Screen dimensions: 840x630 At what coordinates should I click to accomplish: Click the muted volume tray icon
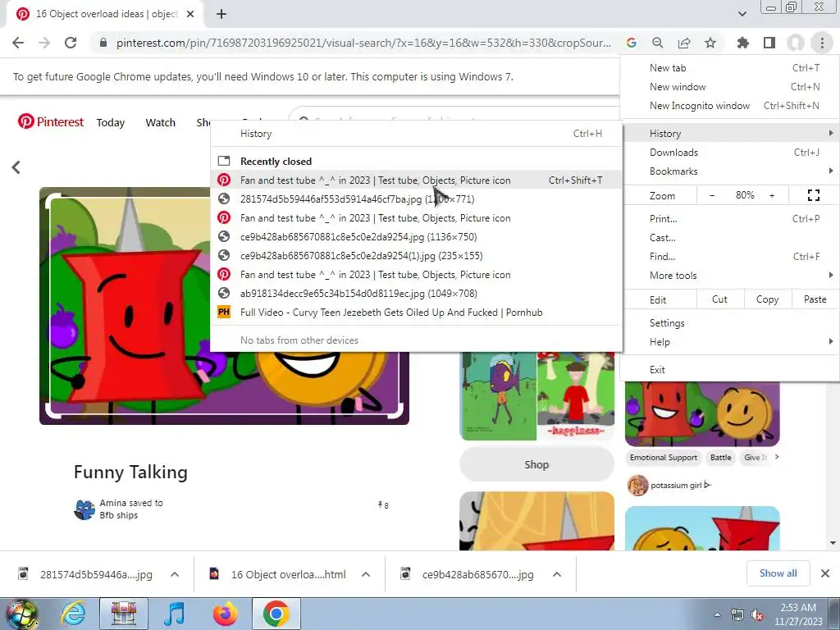[757, 615]
